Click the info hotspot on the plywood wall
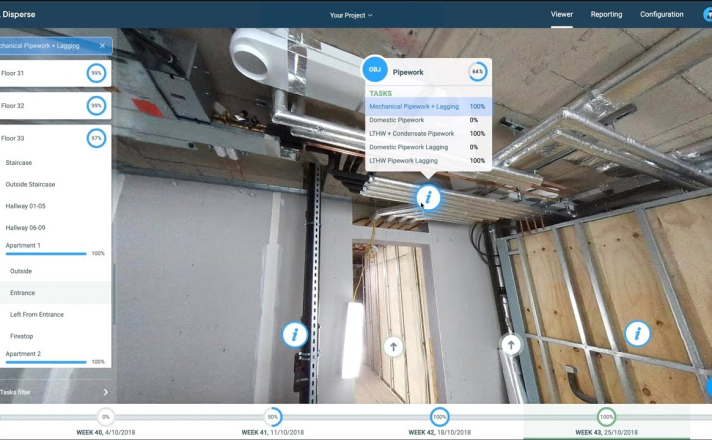Image resolution: width=712 pixels, height=440 pixels. point(637,334)
